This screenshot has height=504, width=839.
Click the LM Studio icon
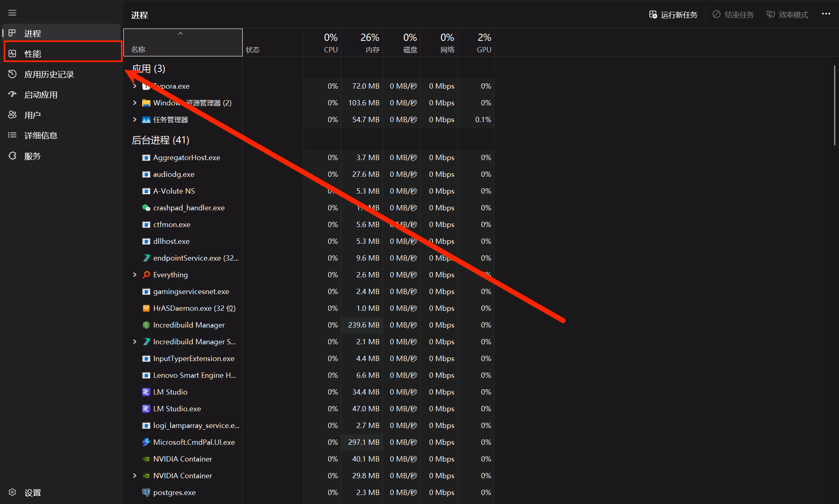click(x=146, y=392)
